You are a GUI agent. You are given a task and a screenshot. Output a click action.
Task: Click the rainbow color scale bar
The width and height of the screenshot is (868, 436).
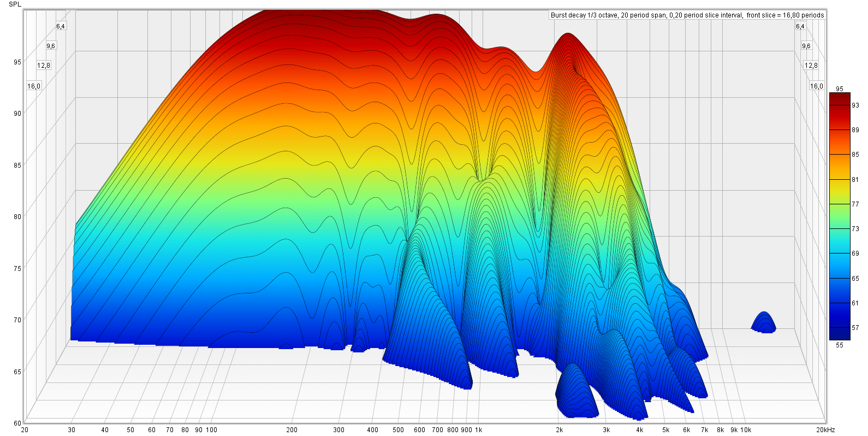[x=840, y=216]
